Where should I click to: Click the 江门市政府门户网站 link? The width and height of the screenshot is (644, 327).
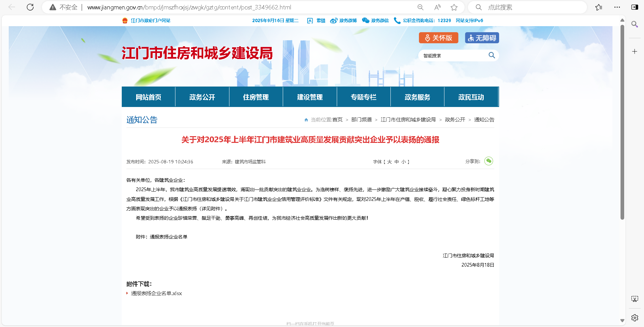click(x=150, y=20)
